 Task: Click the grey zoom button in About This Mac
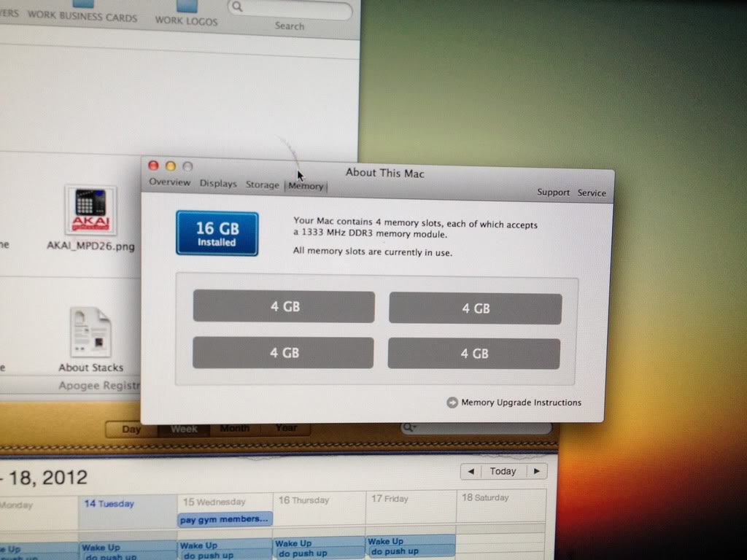pos(187,166)
